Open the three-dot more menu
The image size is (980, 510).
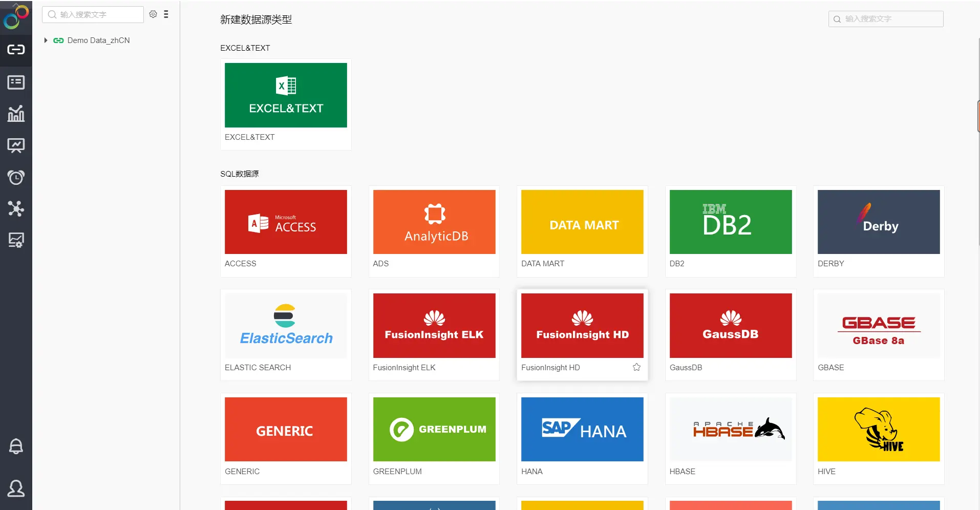pos(166,14)
